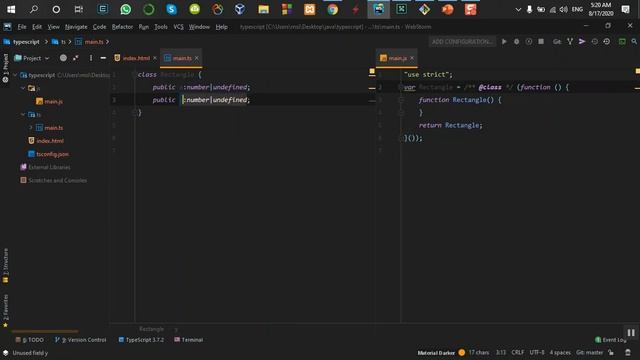Click the Stop square icon in toolbar
Viewport: 640px width, 360px height.
click(x=541, y=42)
